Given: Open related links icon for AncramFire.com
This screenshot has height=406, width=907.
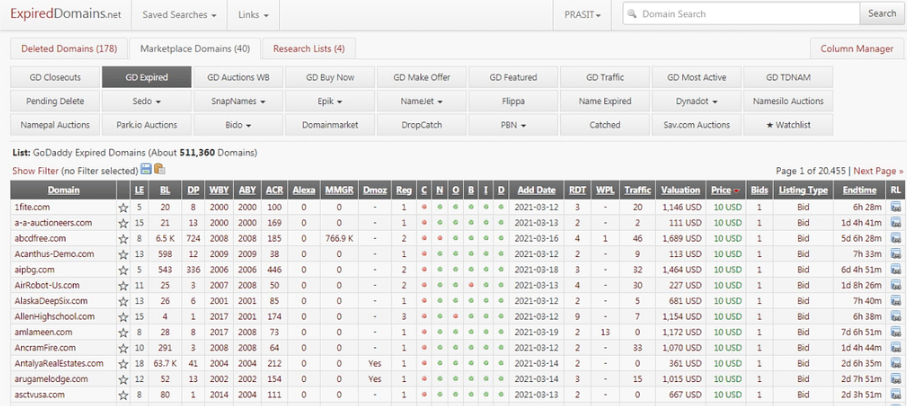Looking at the screenshot, I should click(x=896, y=348).
